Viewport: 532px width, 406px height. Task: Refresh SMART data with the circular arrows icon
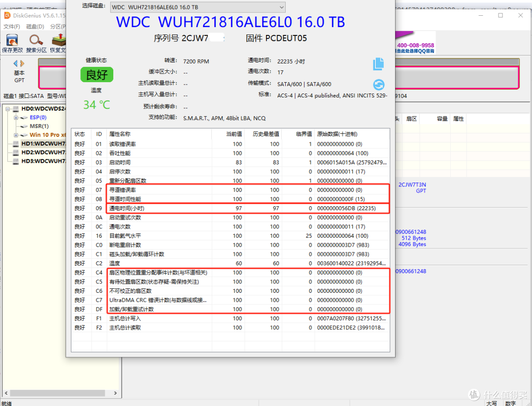(x=378, y=84)
